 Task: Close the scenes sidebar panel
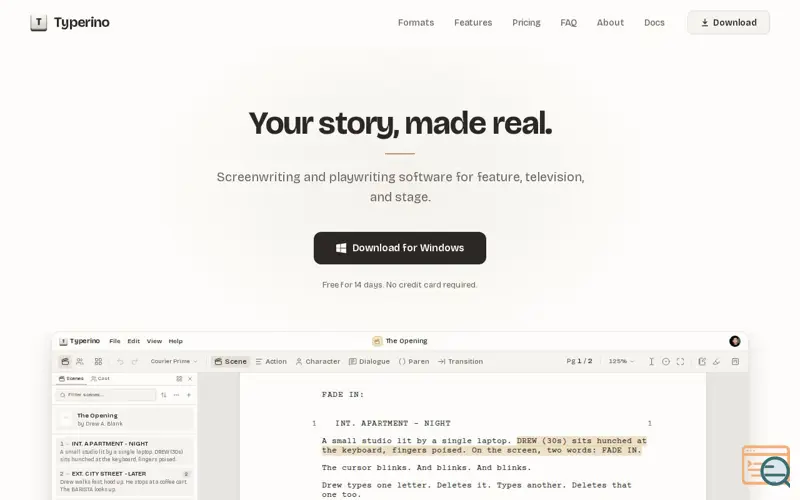tap(190, 379)
